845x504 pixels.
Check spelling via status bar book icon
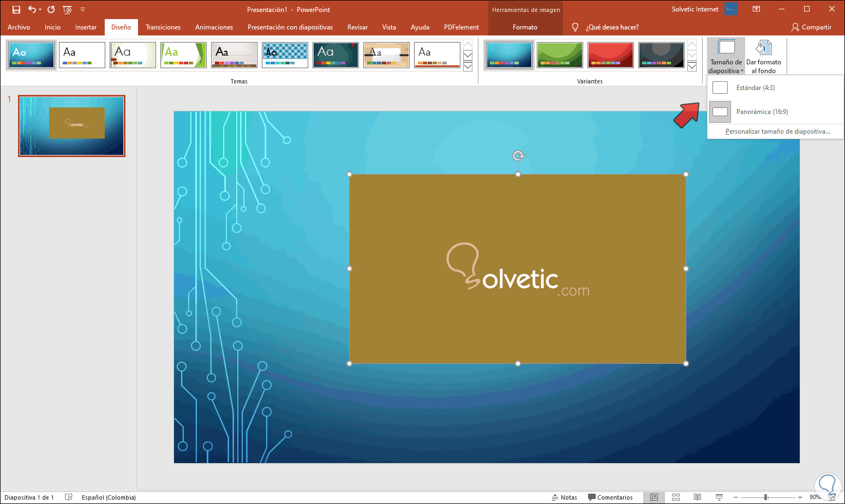click(69, 497)
